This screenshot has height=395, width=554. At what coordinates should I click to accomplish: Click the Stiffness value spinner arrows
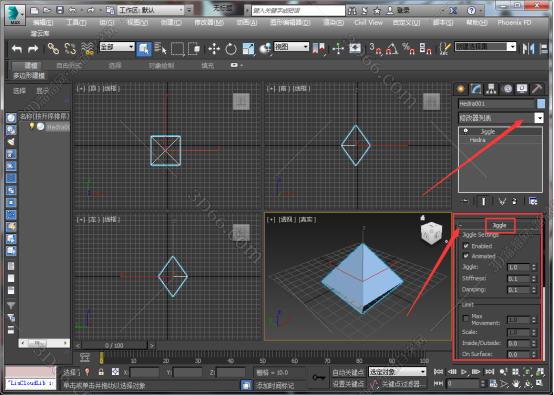534,279
